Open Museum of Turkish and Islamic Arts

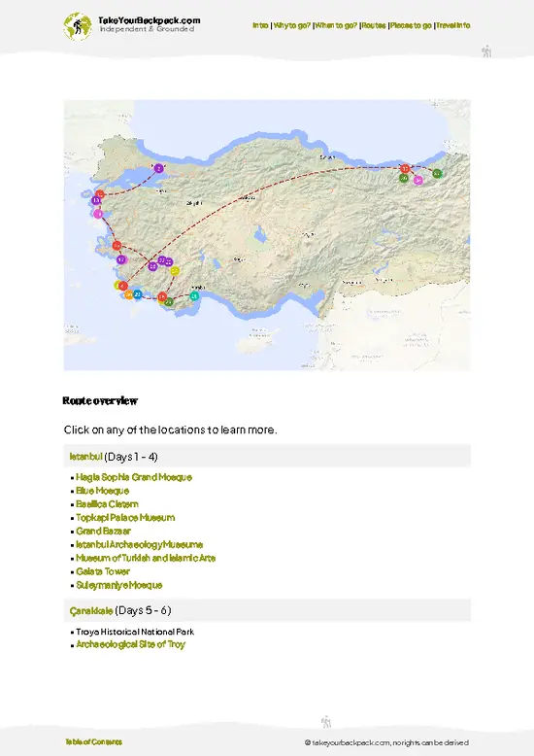pyautogui.click(x=146, y=559)
